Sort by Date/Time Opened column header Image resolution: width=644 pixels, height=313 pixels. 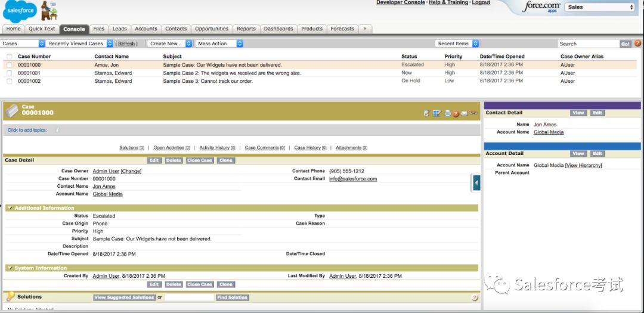point(502,57)
